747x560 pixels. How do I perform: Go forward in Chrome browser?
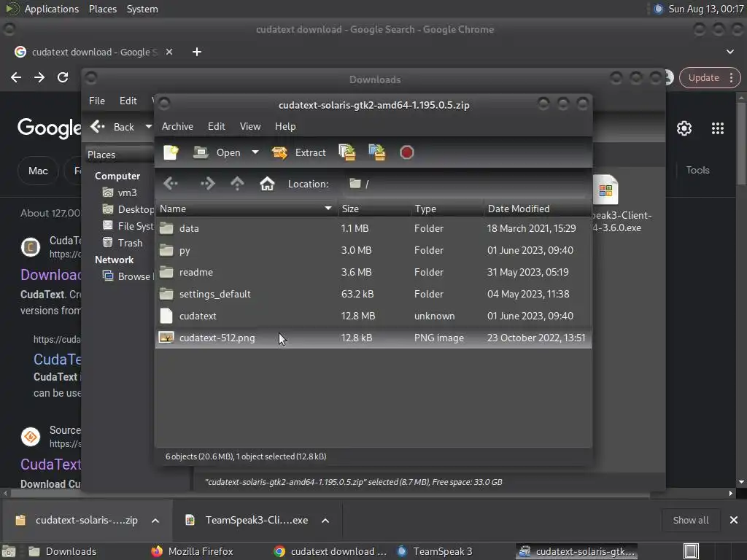click(x=39, y=77)
